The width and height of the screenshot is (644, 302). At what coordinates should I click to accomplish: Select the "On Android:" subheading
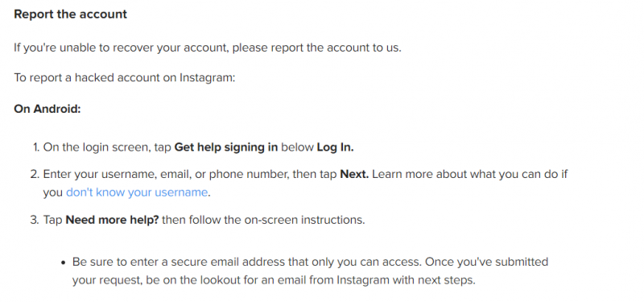pyautogui.click(x=47, y=109)
